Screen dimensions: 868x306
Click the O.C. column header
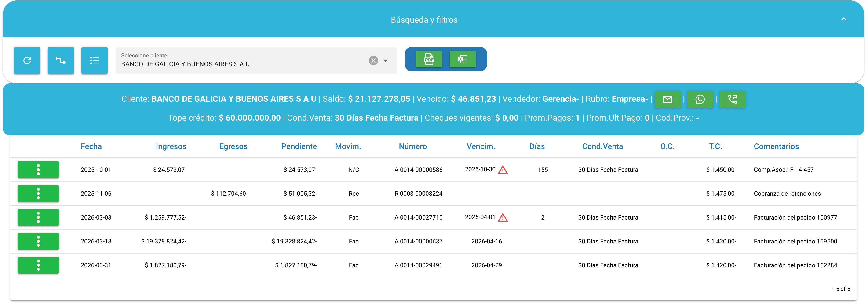pos(667,146)
